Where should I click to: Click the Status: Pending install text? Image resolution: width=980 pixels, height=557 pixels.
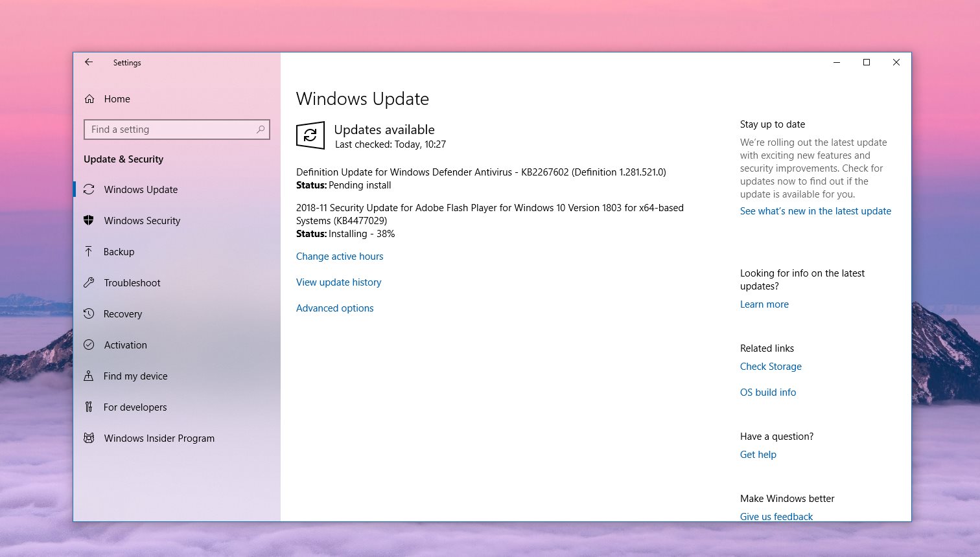tap(344, 185)
